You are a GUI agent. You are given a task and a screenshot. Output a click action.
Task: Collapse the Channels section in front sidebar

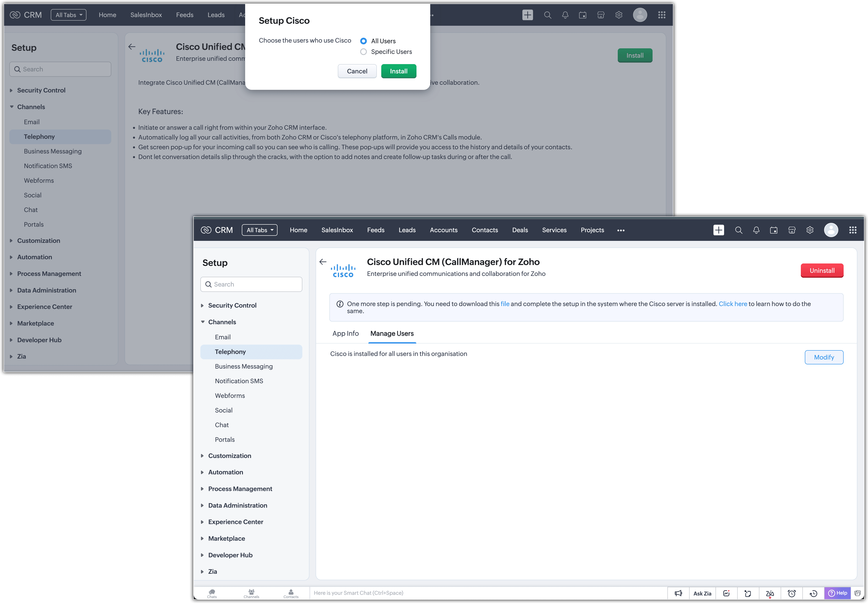pyautogui.click(x=222, y=322)
